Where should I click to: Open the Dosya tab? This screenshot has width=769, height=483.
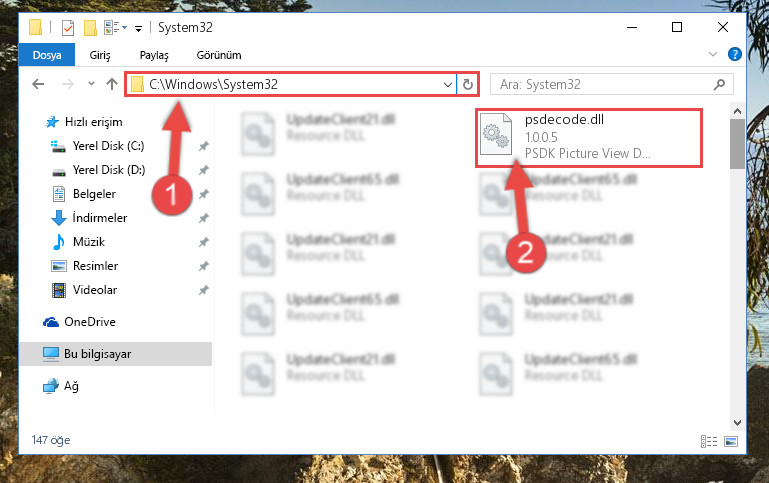(x=47, y=55)
